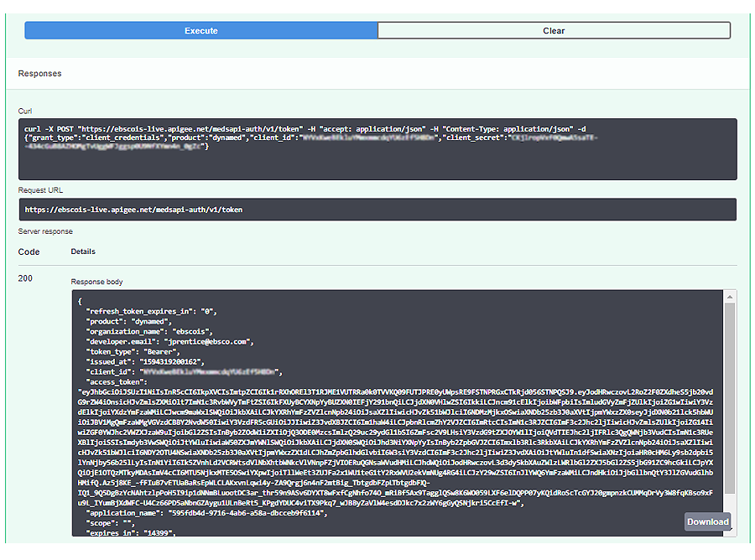Click the Code column header
Screen dimensions: 755x560
tap(29, 251)
